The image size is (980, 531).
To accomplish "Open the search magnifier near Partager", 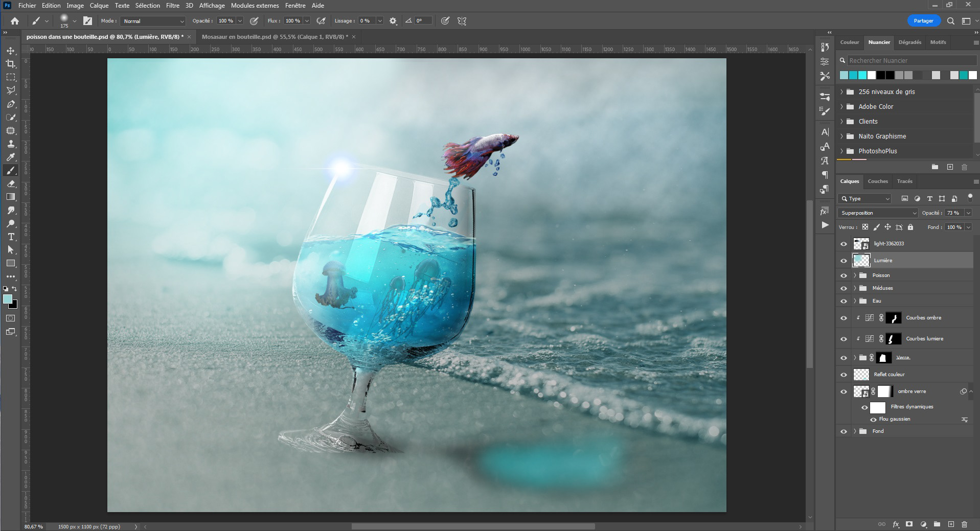I will (x=951, y=21).
